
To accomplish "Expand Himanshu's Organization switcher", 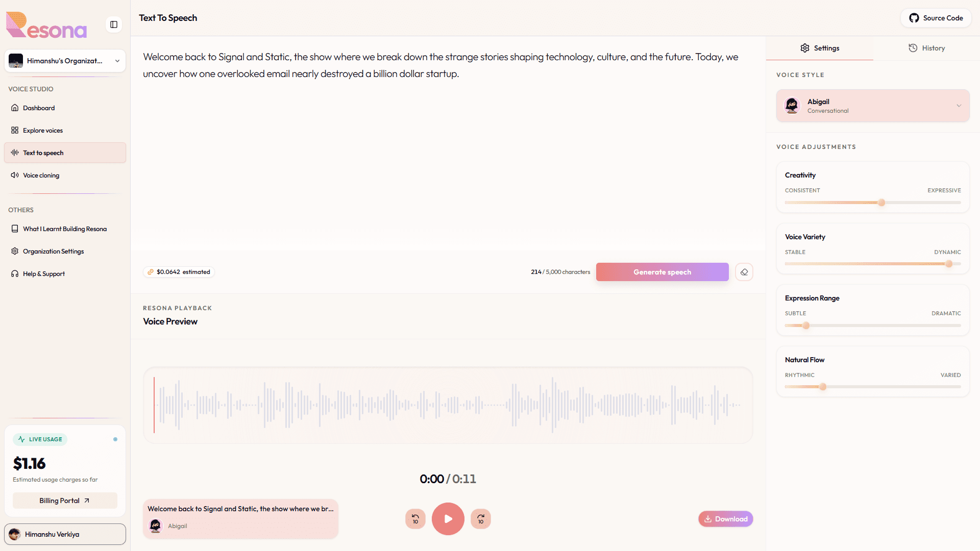I will (65, 61).
